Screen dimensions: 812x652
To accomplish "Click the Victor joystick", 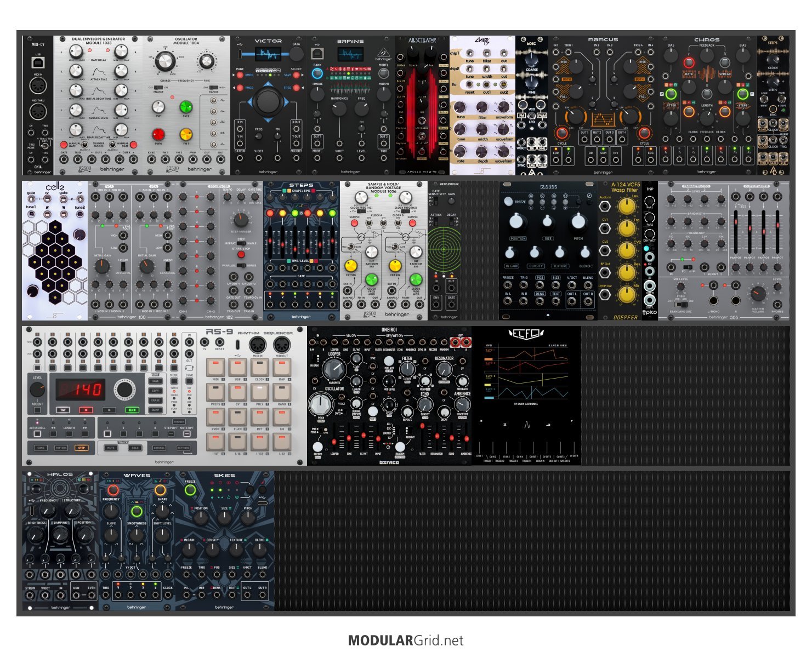I will 268,101.
